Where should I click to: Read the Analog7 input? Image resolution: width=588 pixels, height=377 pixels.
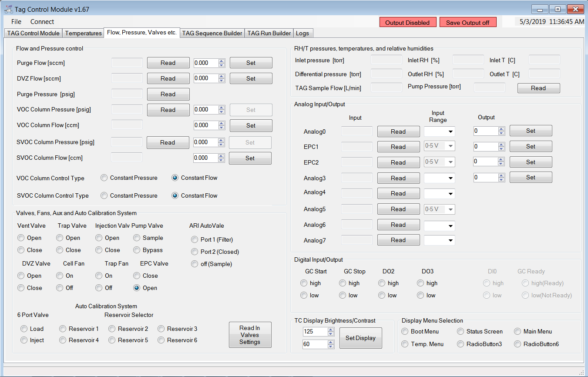coord(398,240)
